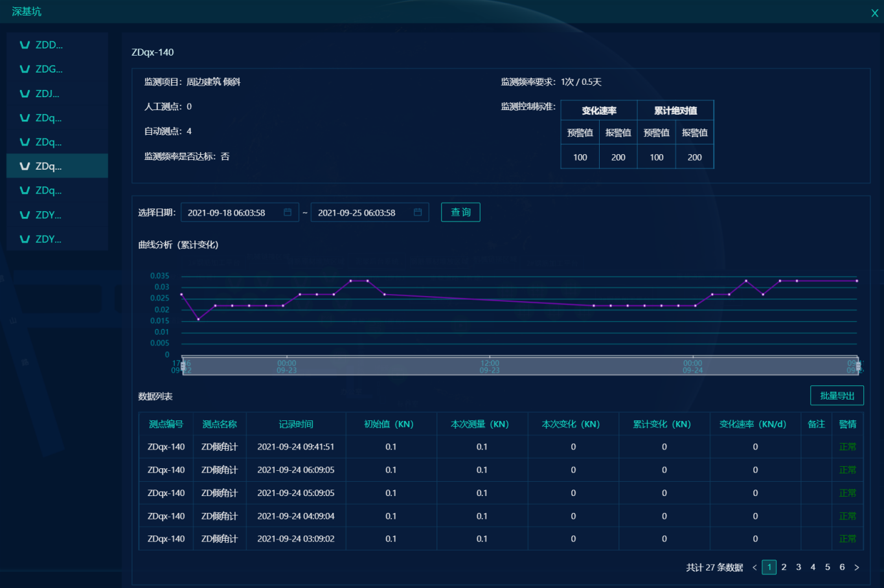This screenshot has height=588, width=884.
Task: Click record time 2021-09-24 09:41:51
Action: [x=296, y=447]
